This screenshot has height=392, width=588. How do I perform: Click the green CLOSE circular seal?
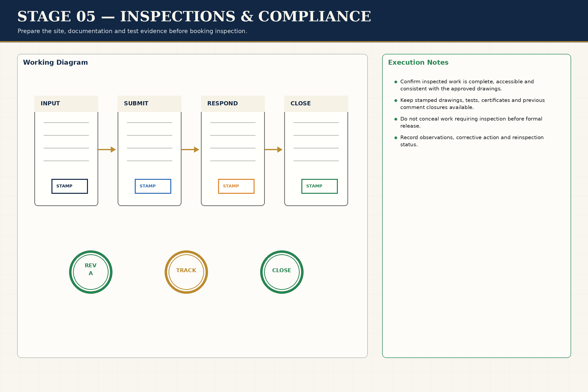point(282,272)
